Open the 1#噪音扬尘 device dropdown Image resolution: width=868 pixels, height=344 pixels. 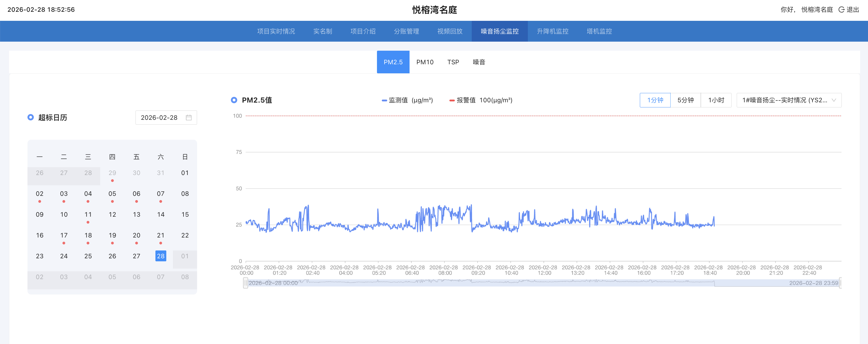[x=784, y=100]
